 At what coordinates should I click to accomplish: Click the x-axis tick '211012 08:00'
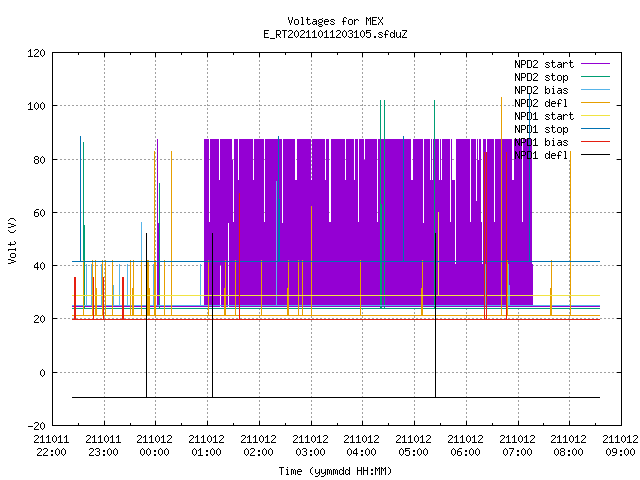(569, 446)
